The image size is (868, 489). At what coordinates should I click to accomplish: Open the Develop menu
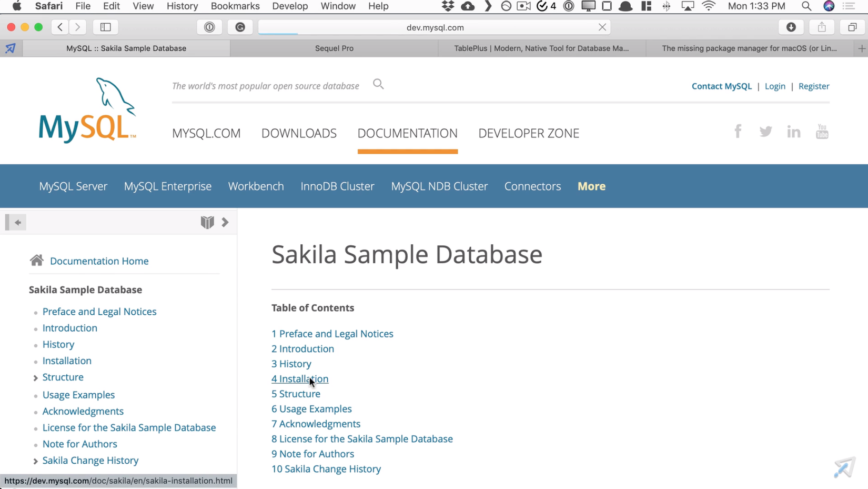coord(290,6)
